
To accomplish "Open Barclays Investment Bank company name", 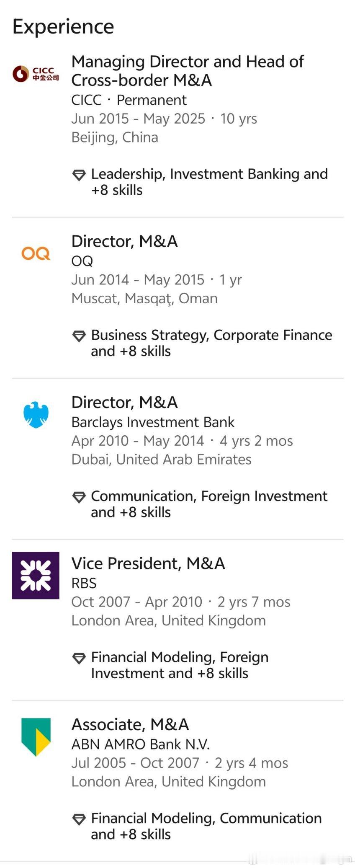I will (x=153, y=422).
